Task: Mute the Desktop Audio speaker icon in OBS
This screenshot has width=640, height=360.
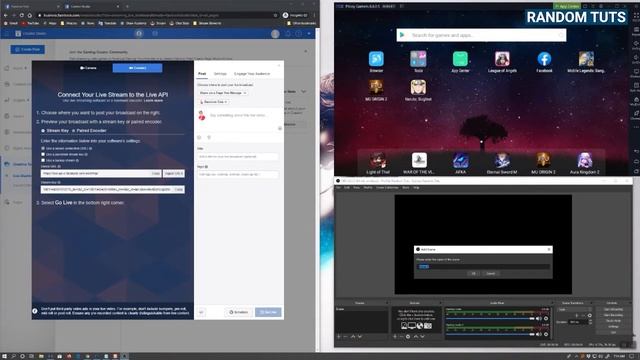Action: coord(539,318)
